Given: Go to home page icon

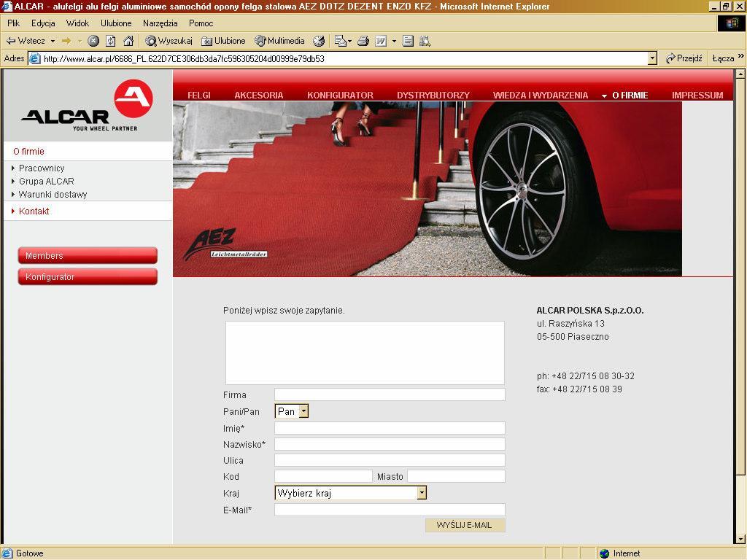Looking at the screenshot, I should (128, 41).
